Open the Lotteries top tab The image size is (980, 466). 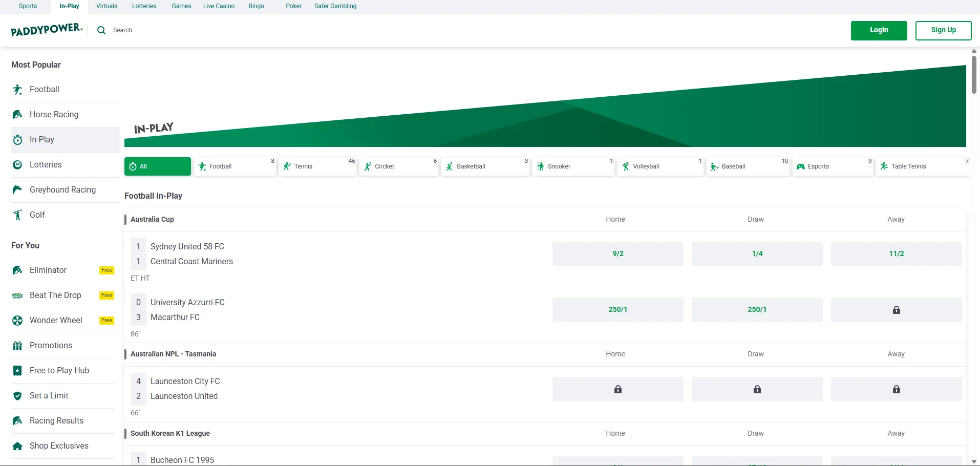(144, 6)
